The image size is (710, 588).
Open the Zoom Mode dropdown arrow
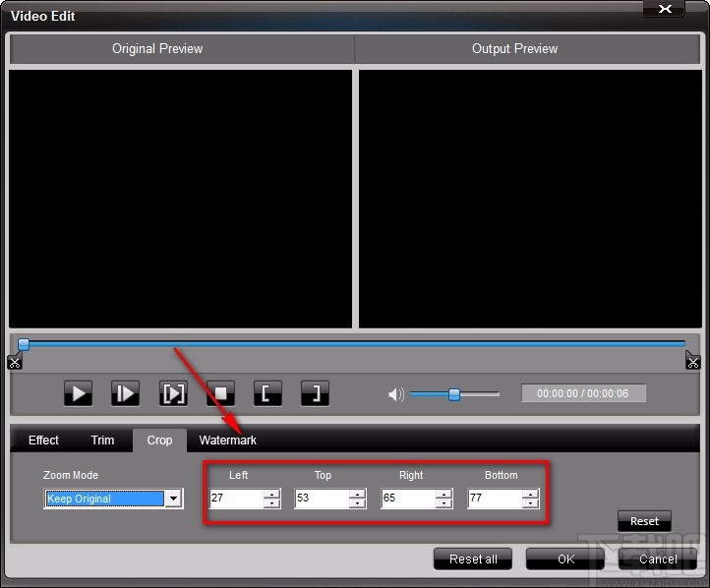pyautogui.click(x=173, y=499)
